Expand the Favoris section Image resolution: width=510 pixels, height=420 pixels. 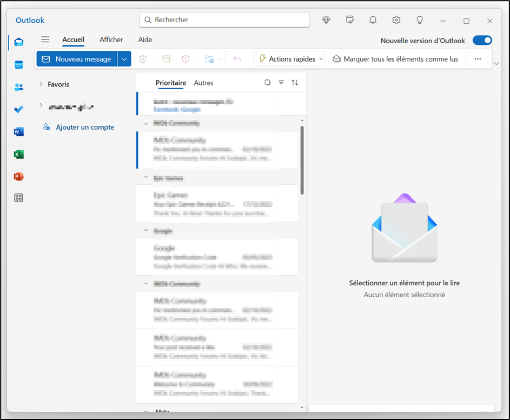coord(41,84)
